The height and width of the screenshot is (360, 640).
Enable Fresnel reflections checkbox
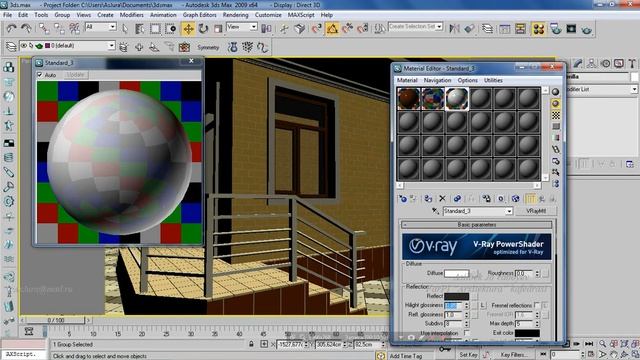click(x=537, y=305)
